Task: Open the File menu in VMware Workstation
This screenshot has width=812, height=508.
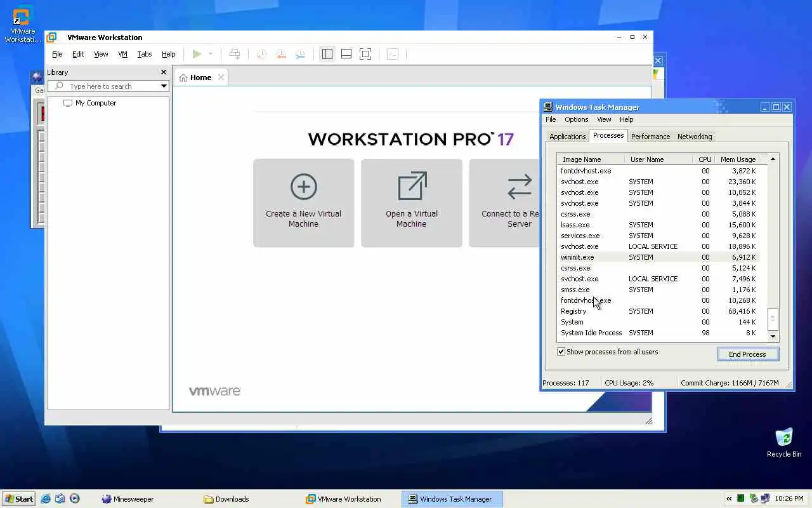Action: pyautogui.click(x=57, y=54)
